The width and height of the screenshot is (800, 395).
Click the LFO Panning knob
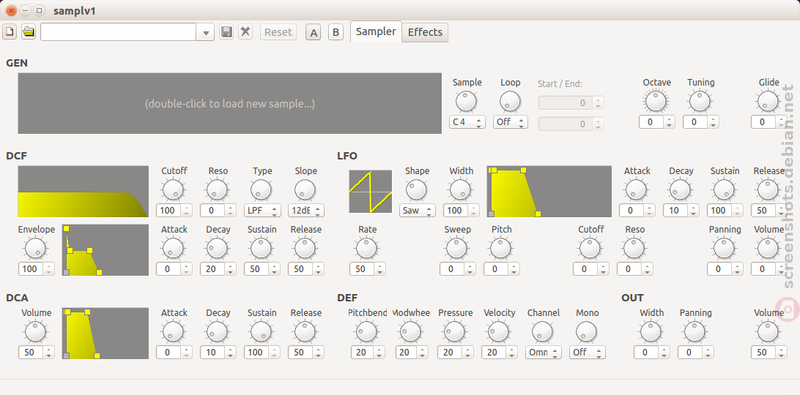724,249
